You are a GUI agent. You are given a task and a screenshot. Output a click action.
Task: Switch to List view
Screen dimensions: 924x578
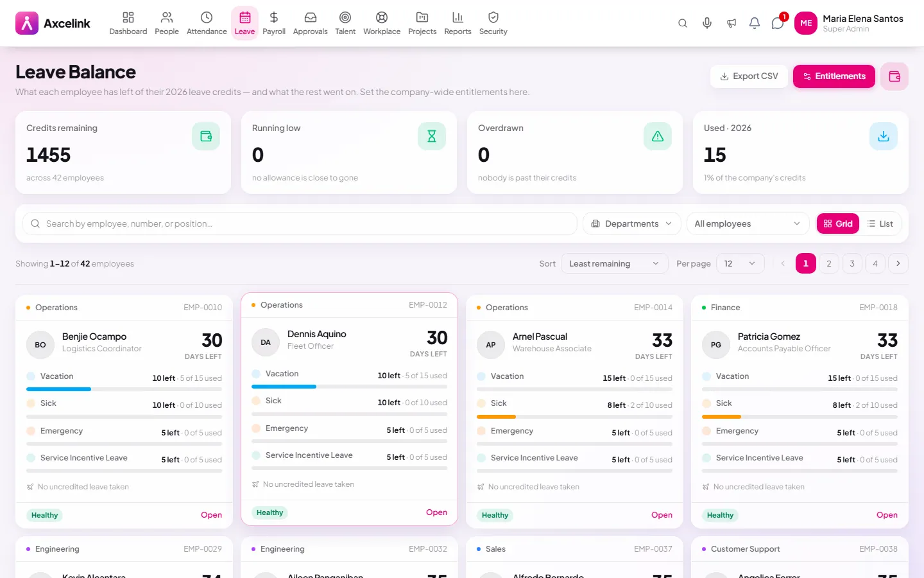(880, 223)
